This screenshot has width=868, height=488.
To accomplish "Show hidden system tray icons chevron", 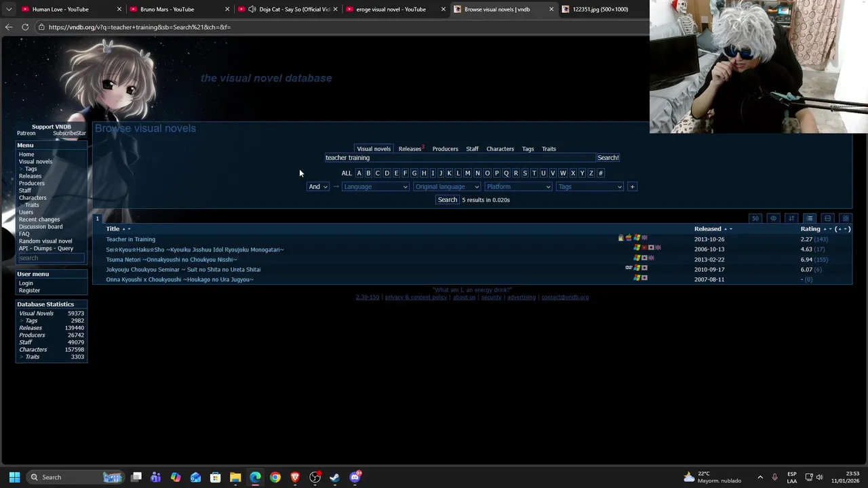I will 760,477.
